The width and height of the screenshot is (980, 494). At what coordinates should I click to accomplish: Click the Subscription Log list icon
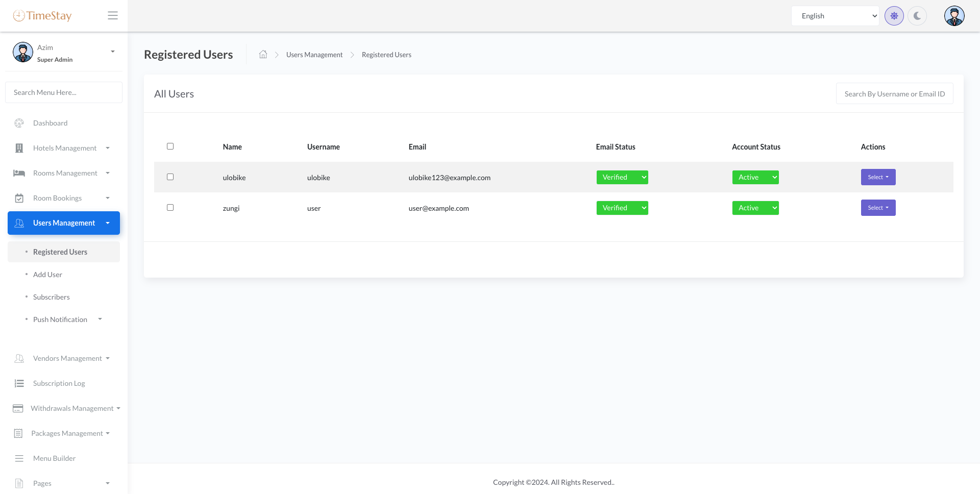19,383
